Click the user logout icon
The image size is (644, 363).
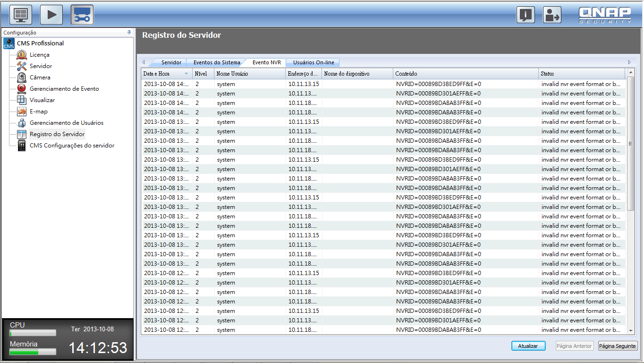[552, 15]
